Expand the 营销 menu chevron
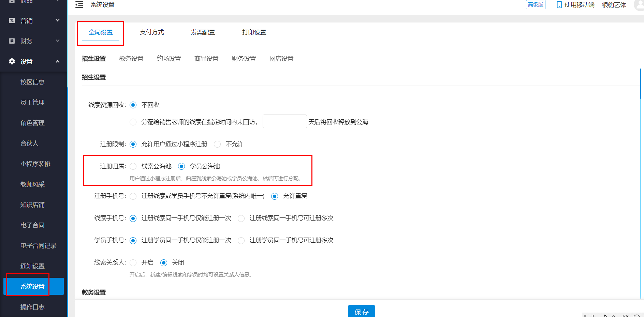This screenshot has width=644, height=317. (x=57, y=20)
